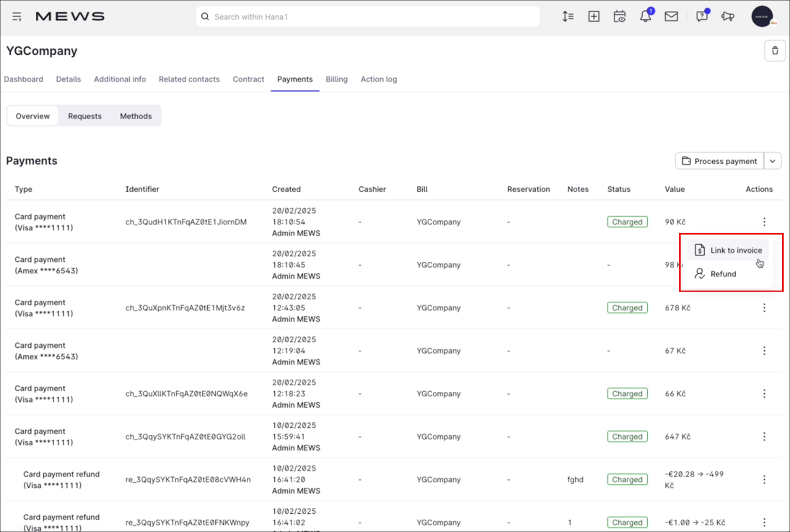
Task: Select Refund in the actions menu
Action: point(728,274)
